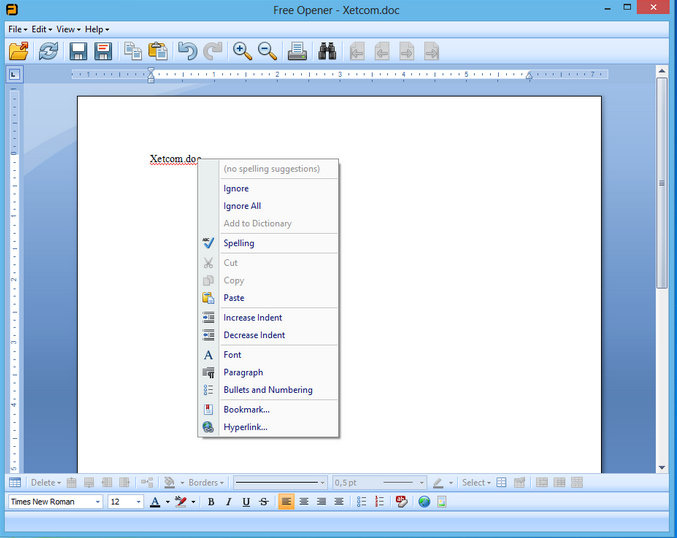Click the bulleted list icon in formatting bar
This screenshot has width=677, height=538.
point(361,502)
